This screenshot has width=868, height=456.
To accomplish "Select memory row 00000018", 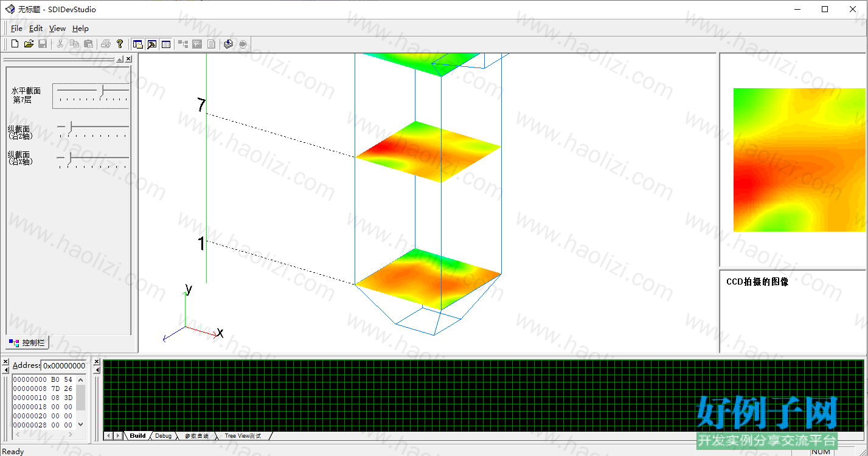I will pyautogui.click(x=43, y=407).
